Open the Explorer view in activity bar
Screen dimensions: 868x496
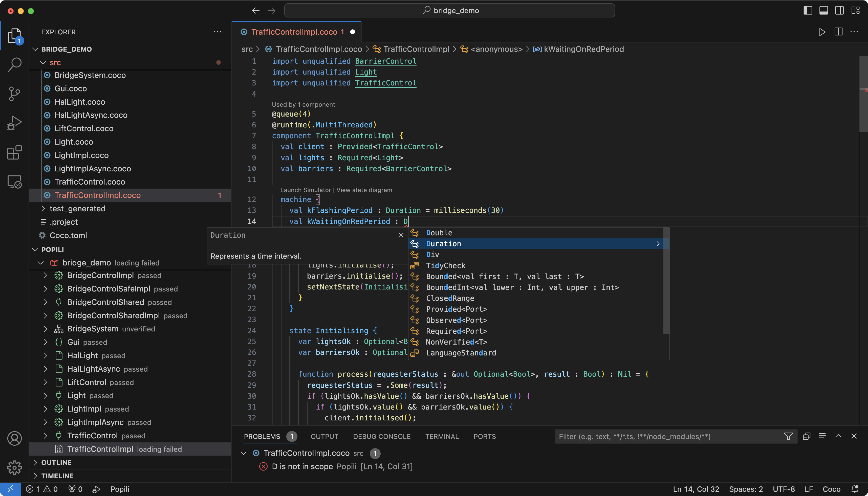[x=14, y=36]
